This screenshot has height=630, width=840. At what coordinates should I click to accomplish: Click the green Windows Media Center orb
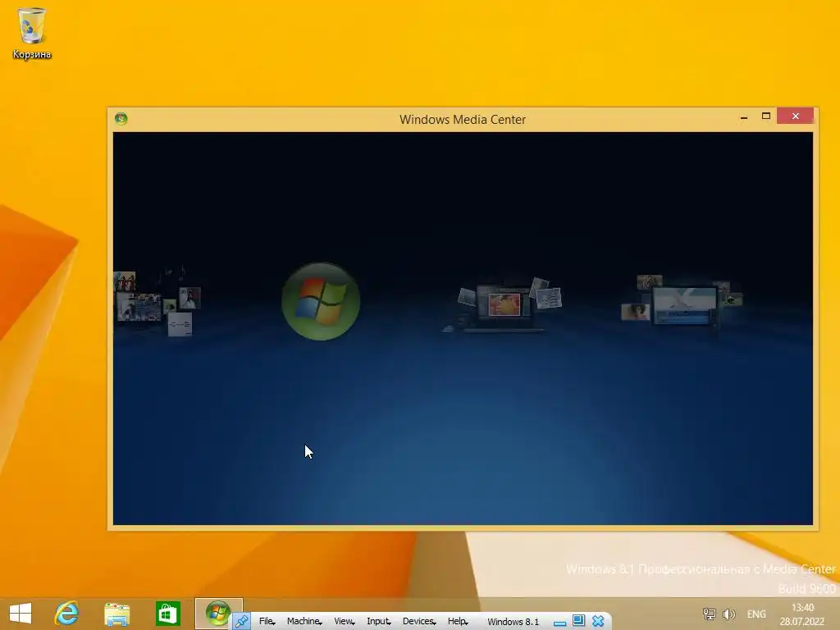point(321,302)
